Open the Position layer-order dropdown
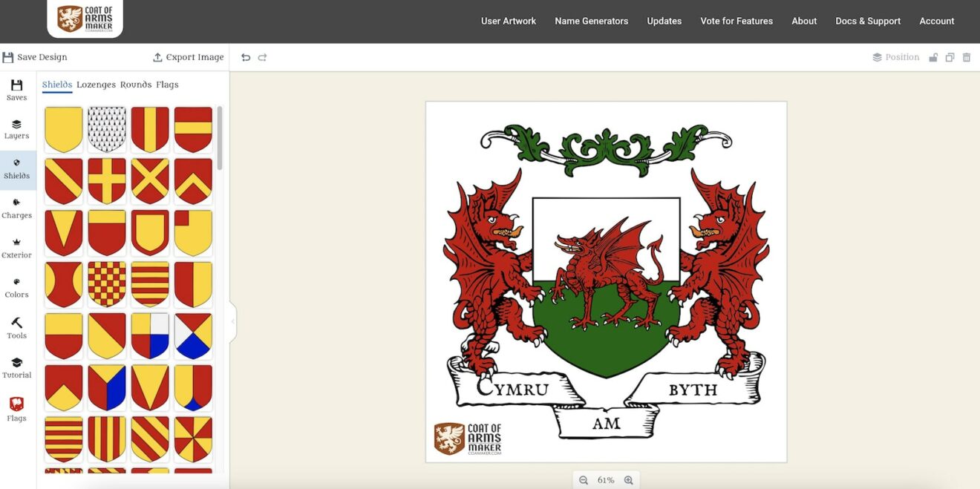Screen dimensions: 980x489 [896, 56]
